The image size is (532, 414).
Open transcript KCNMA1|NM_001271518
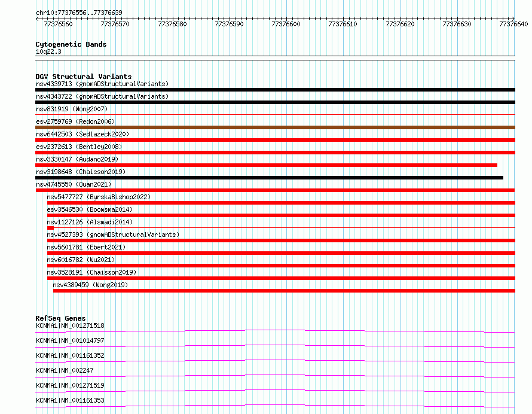tap(70, 325)
